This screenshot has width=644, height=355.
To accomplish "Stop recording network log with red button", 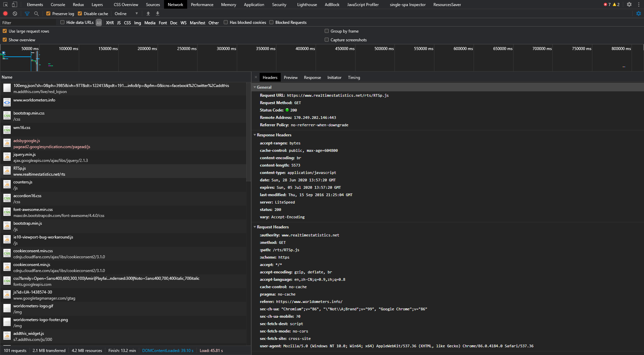I will point(5,14).
